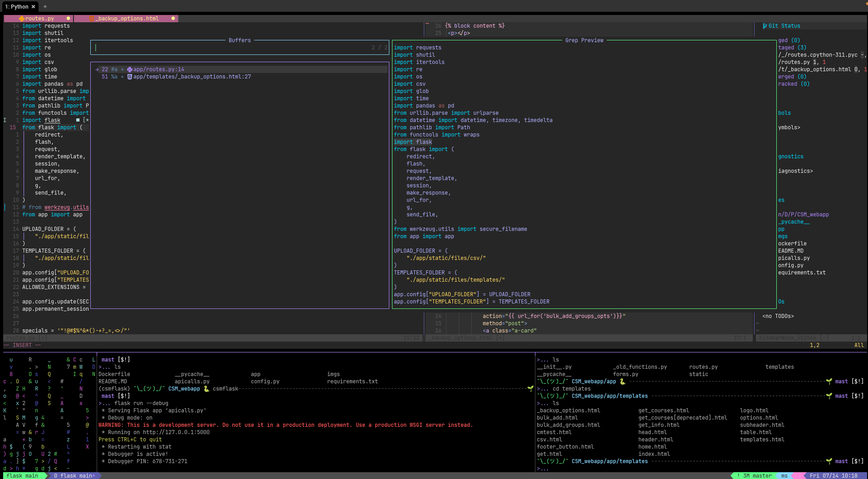Open requirements.txt in the sidebar file list
868x479 pixels.
[x=802, y=273]
